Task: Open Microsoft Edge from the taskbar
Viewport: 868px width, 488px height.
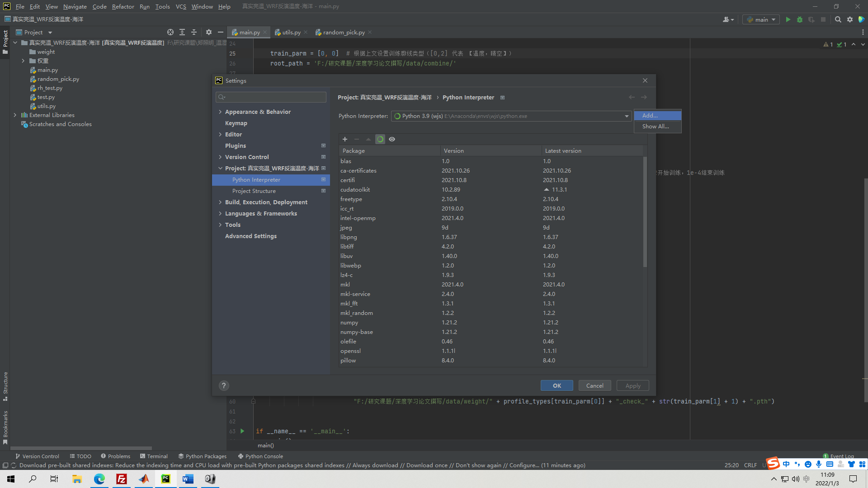Action: [99, 479]
